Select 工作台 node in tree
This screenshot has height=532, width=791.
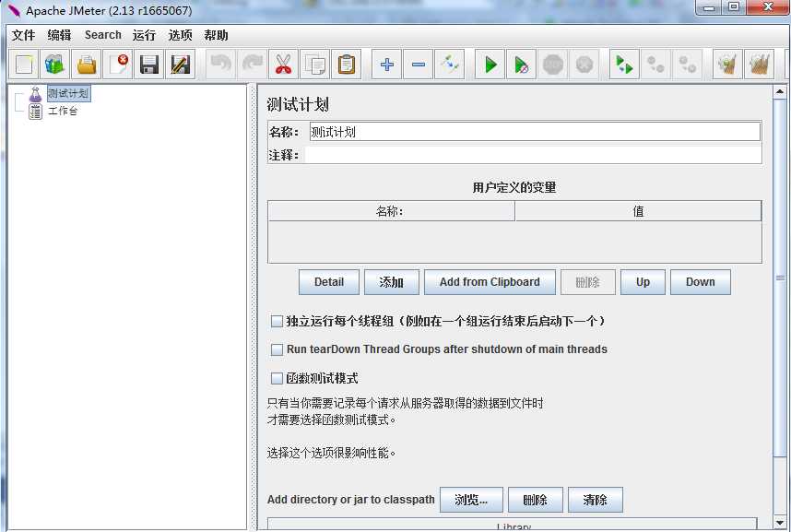[63, 111]
